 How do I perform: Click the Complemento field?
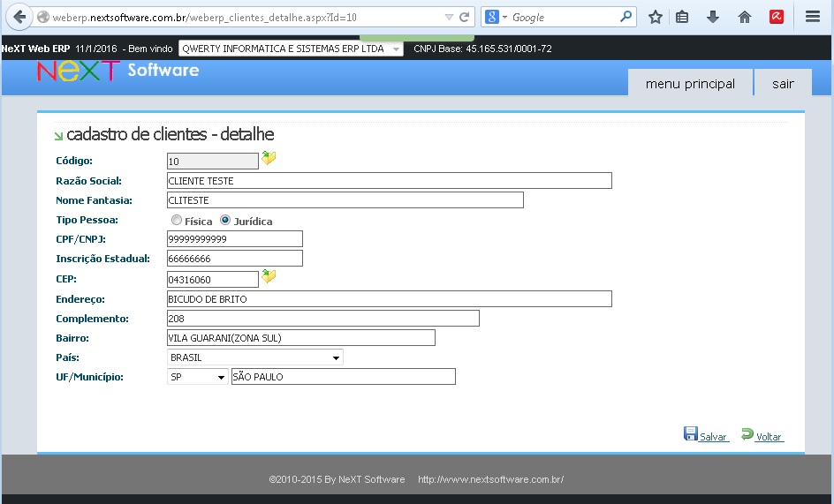(x=322, y=319)
